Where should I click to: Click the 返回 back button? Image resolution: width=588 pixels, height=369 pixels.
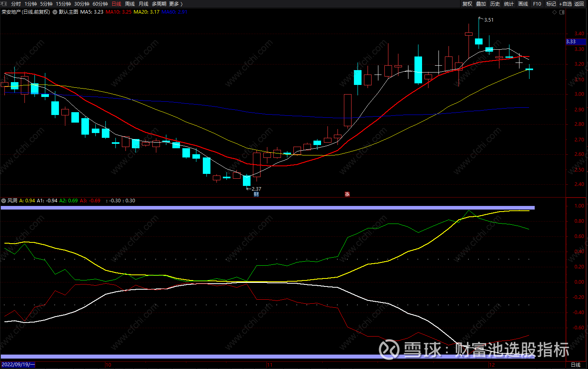(579, 4)
